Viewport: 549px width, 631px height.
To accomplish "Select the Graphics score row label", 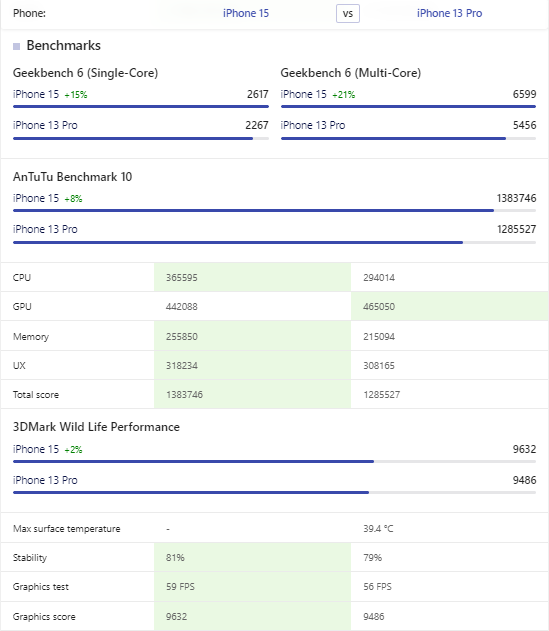I will (x=44, y=617).
